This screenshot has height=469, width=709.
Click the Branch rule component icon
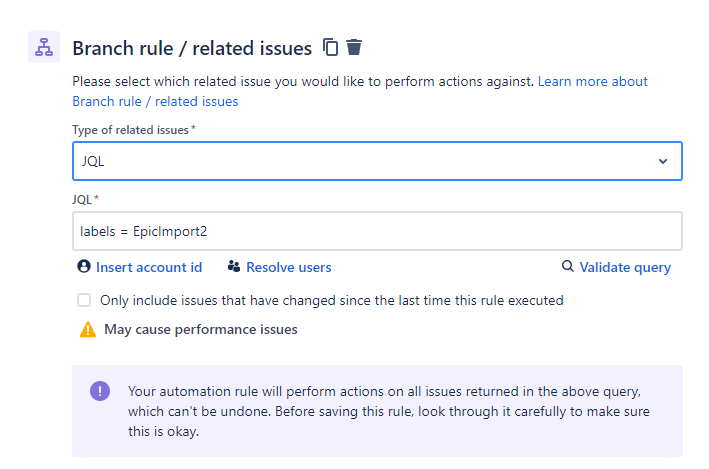click(44, 47)
